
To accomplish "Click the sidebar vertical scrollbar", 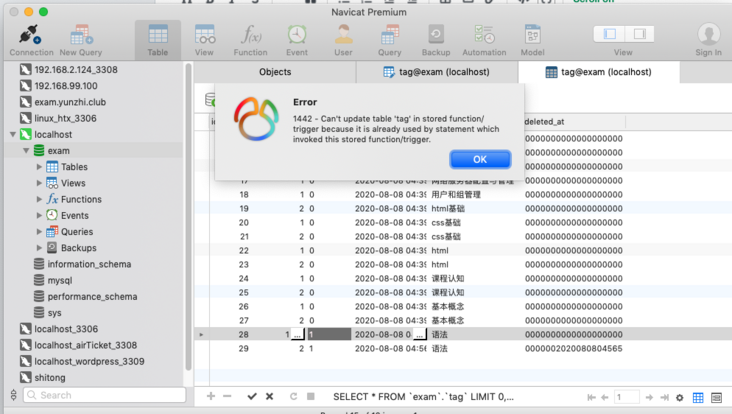I will 188,217.
